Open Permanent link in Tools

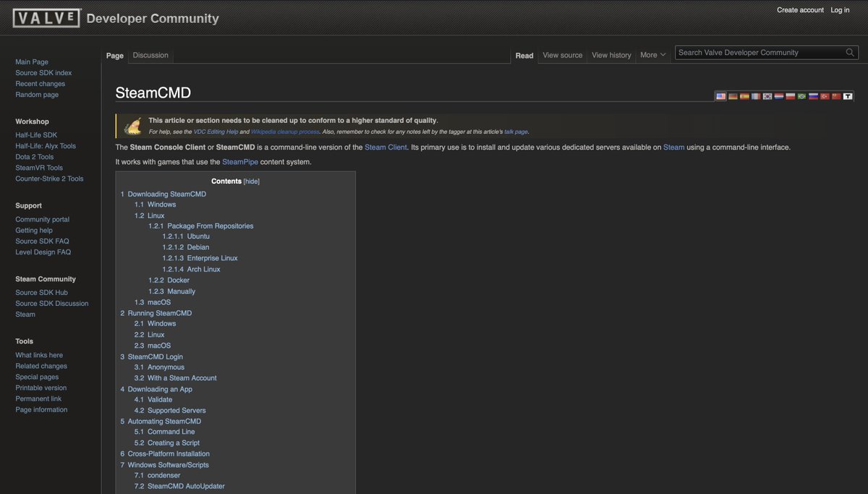coord(38,399)
